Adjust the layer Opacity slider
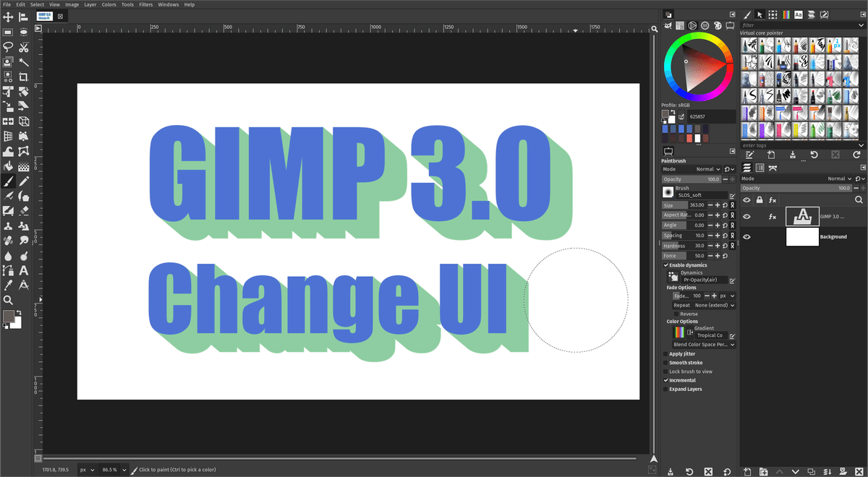The image size is (868, 477). pos(796,188)
